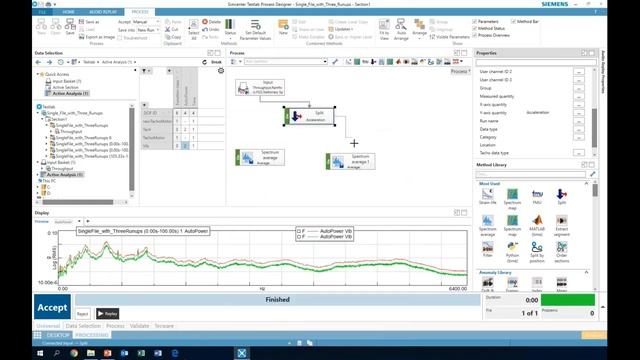Toggle first AutoPower Vib legend marker
The height and width of the screenshot is (360, 640).
pyautogui.click(x=299, y=231)
